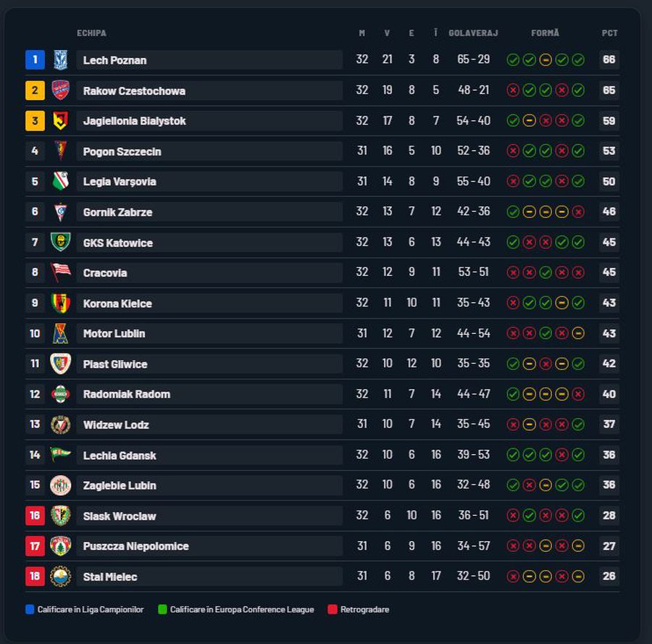Click the Stal Mielec club crest
This screenshot has width=652, height=644.
pos(60,577)
